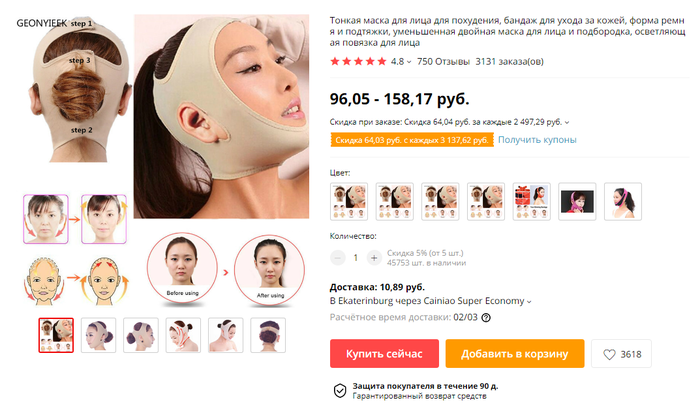Image resolution: width=700 pixels, height=409 pixels.
Task: Select the last gallery thumbnail showing back view
Action: (x=268, y=335)
